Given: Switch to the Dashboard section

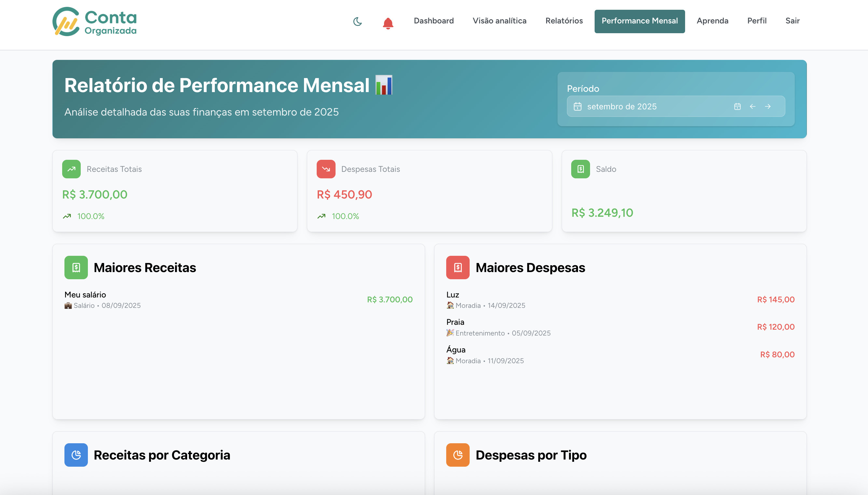Looking at the screenshot, I should 434,21.
